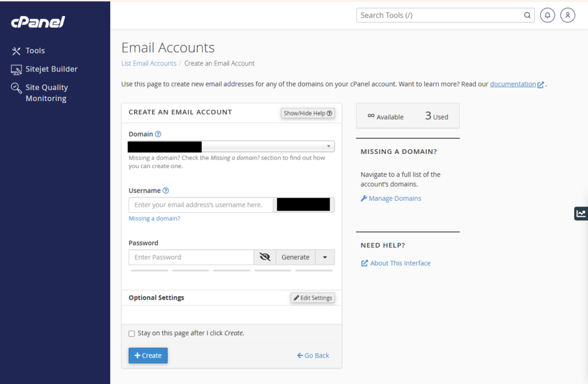Click the Tools wrench icon
Screen dimensions: 588x384
click(16, 51)
